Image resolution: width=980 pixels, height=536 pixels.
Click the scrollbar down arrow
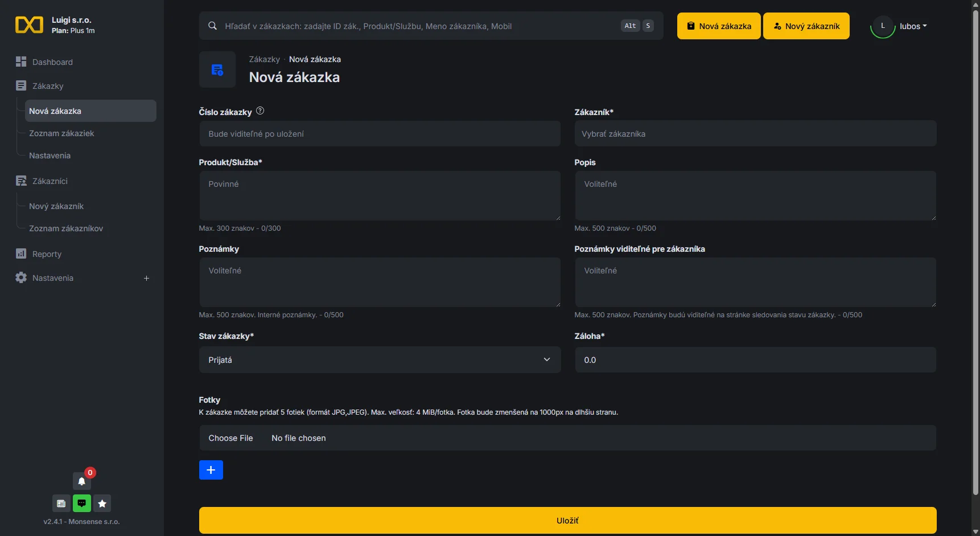click(975, 531)
